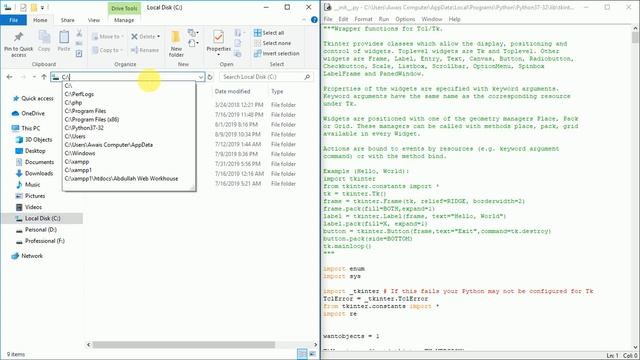Collapse the address bar dropdown arrow

[x=200, y=77]
